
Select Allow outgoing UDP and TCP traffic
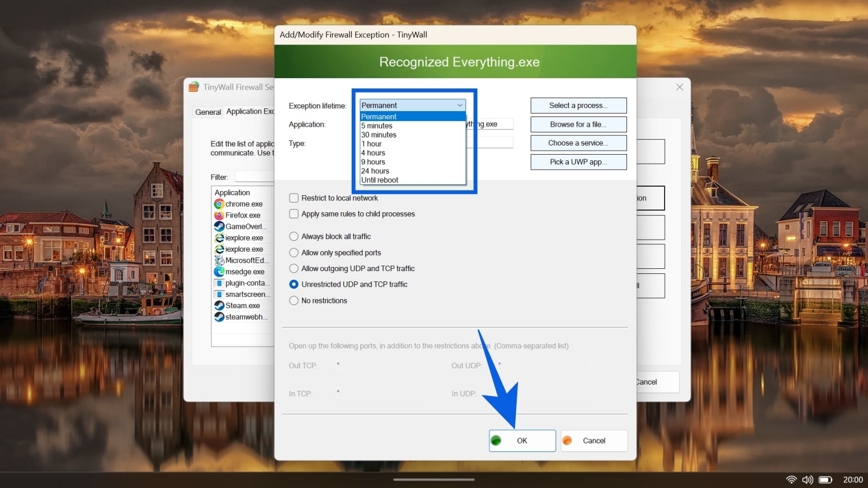[294, 268]
